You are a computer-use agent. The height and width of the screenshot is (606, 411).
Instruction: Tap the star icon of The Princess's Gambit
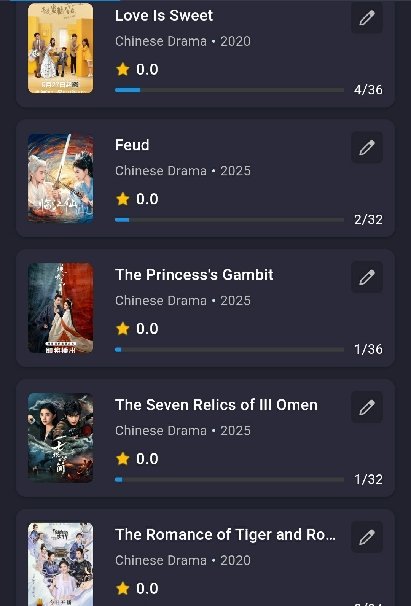point(123,329)
